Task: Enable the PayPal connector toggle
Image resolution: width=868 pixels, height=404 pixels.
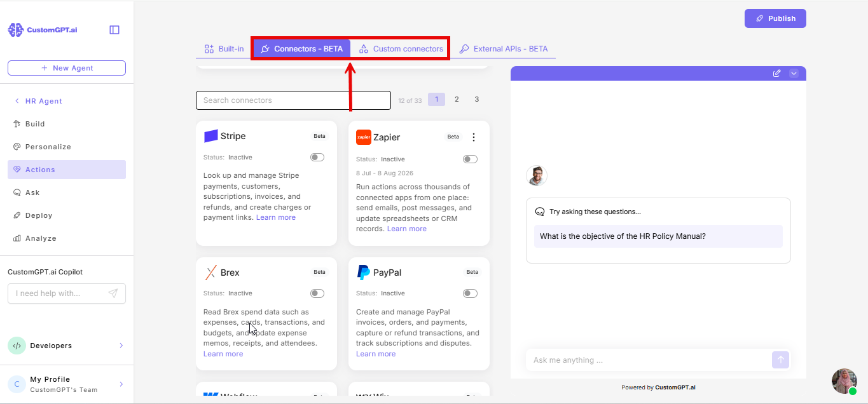Action: 470,293
